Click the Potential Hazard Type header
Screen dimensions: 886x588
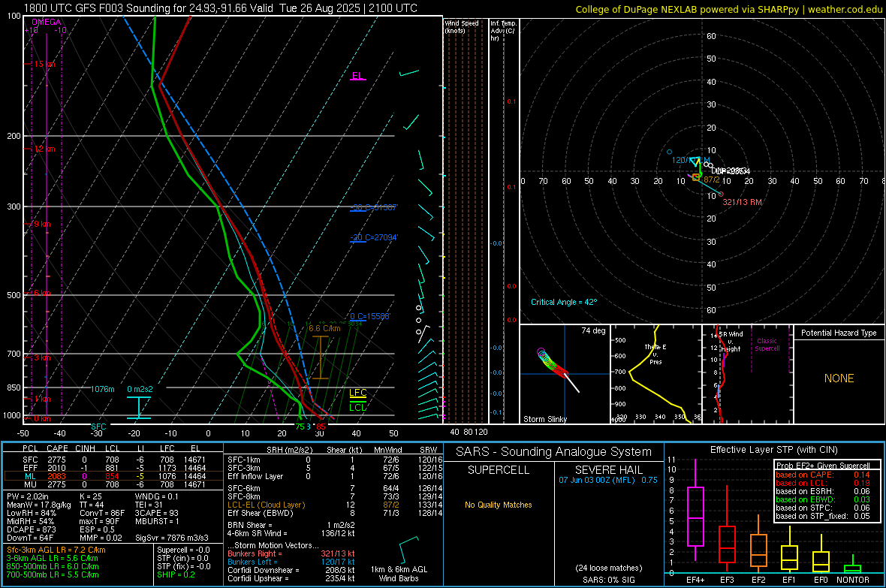tap(839, 333)
